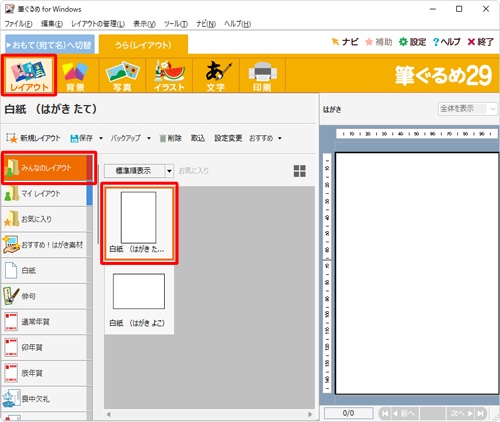The height and width of the screenshot is (422, 500).
Task: Click バックアップ in the toolbar
Action: (126, 138)
